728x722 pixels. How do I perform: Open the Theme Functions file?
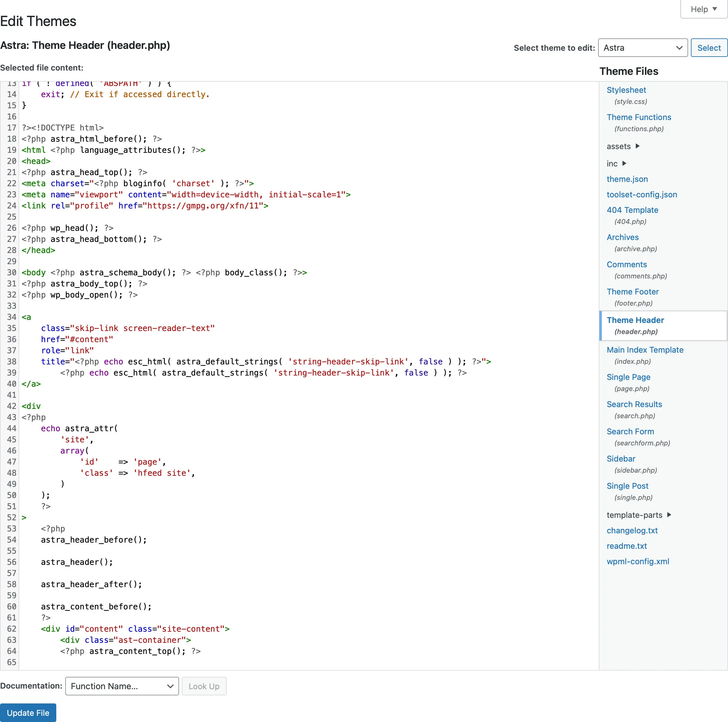tap(639, 117)
